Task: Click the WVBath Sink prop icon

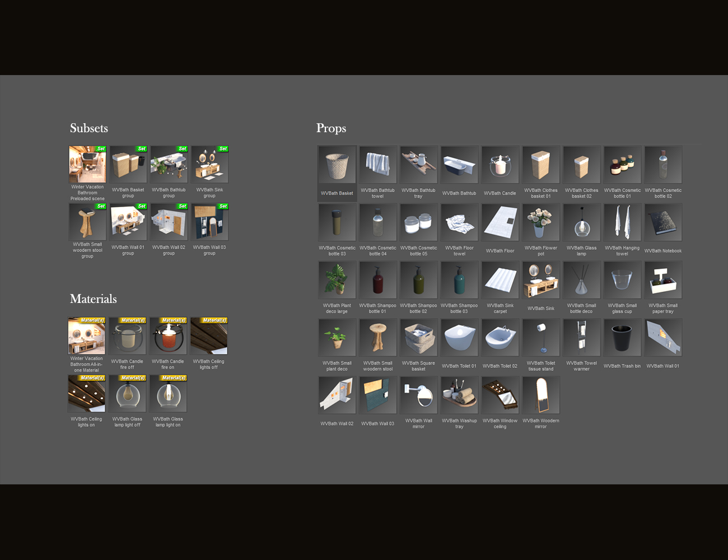Action: [541, 280]
